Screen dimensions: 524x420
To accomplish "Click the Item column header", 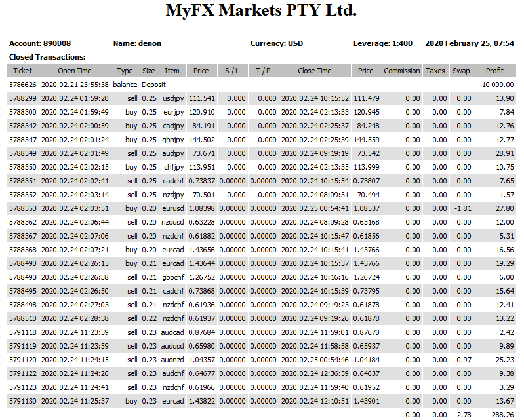I will click(172, 71).
